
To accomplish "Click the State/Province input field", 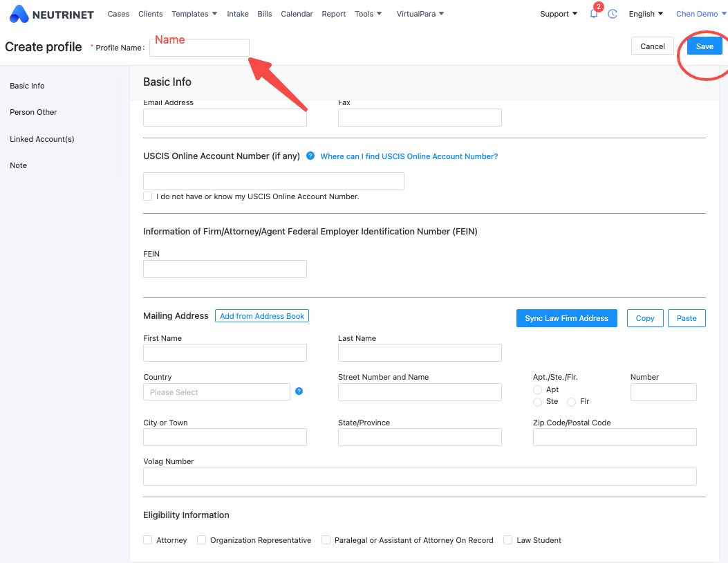I will click(x=420, y=437).
